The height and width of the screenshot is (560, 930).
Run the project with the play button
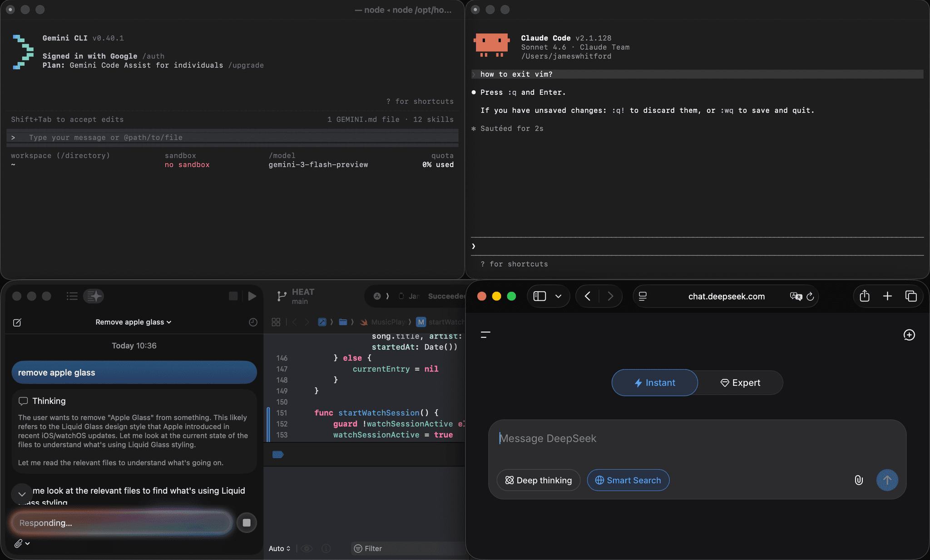tap(252, 296)
